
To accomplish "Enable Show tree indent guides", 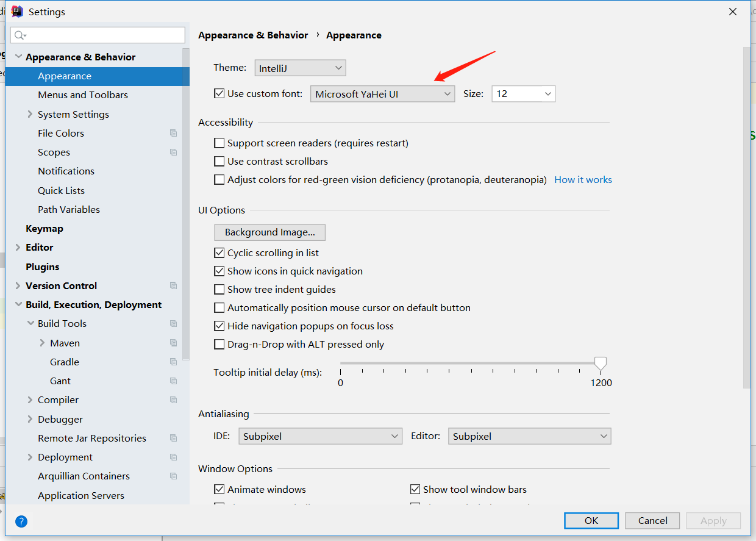I will click(x=219, y=289).
